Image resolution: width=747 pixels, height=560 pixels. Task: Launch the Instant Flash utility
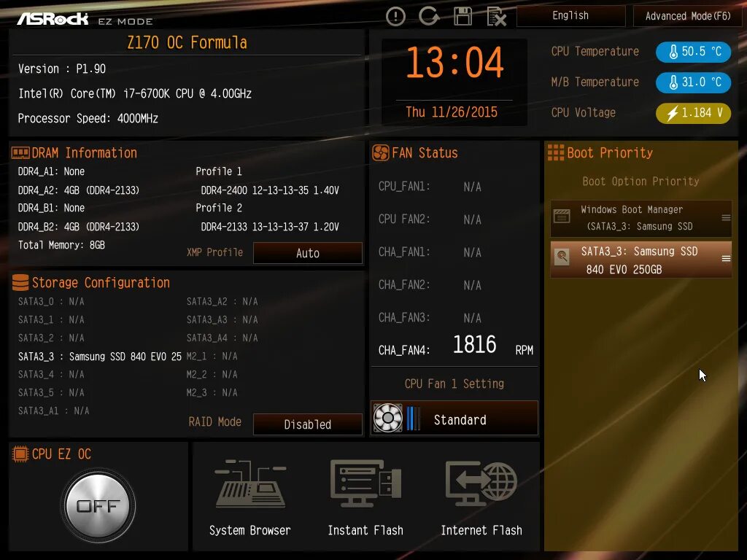click(365, 497)
